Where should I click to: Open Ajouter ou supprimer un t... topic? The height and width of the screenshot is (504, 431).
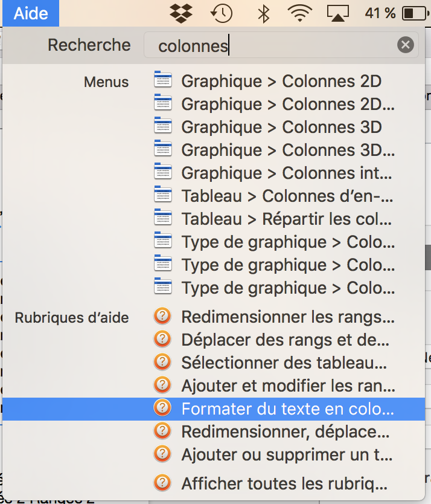(x=287, y=453)
